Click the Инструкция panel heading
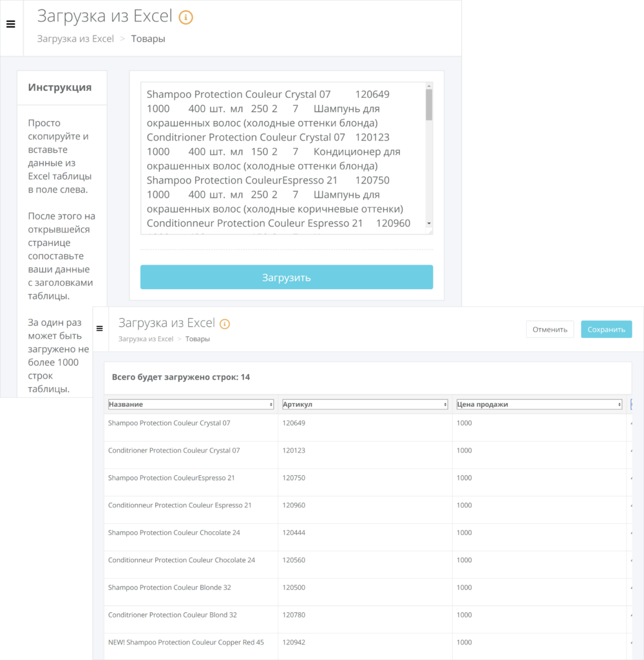Screen dimensions: 644x660 [x=60, y=87]
